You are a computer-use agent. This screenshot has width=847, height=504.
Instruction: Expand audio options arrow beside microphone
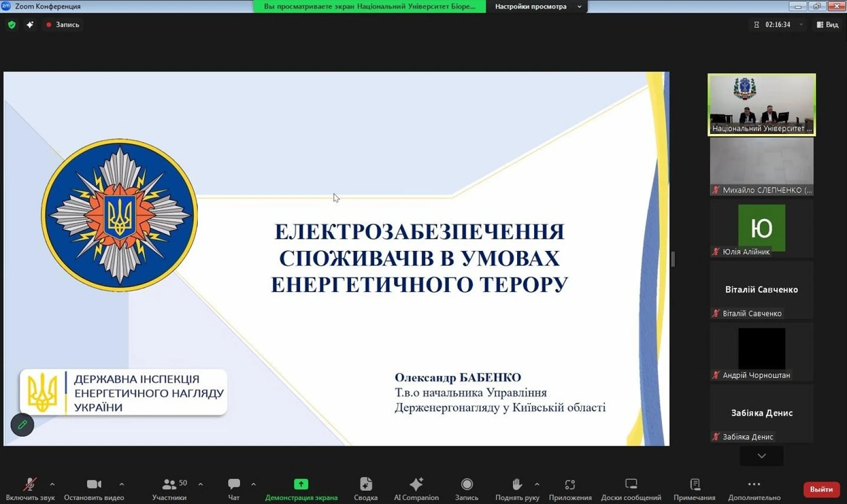tap(52, 484)
